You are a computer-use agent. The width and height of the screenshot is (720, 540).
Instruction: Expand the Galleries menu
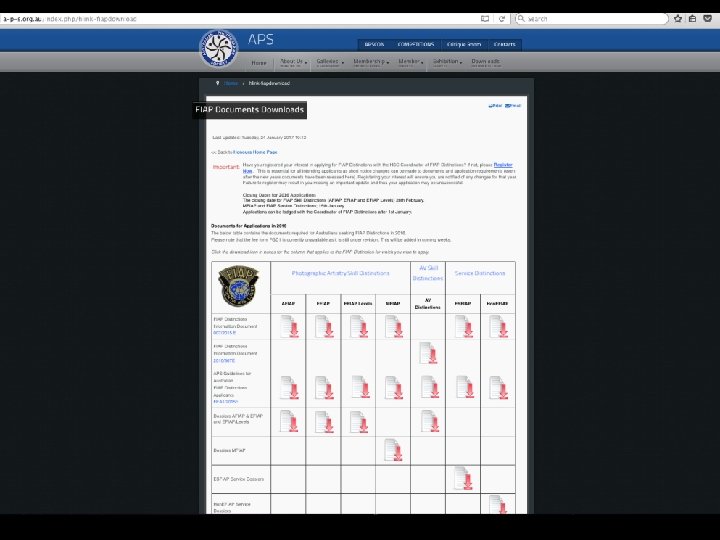330,62
